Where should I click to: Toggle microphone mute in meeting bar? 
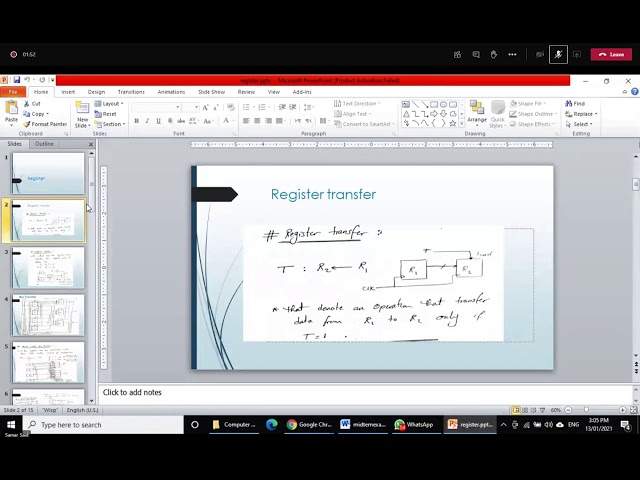(558, 54)
